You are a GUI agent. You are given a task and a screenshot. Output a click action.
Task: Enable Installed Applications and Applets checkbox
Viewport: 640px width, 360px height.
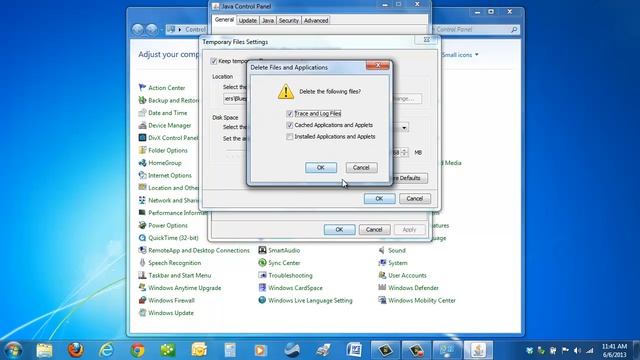[x=290, y=137]
